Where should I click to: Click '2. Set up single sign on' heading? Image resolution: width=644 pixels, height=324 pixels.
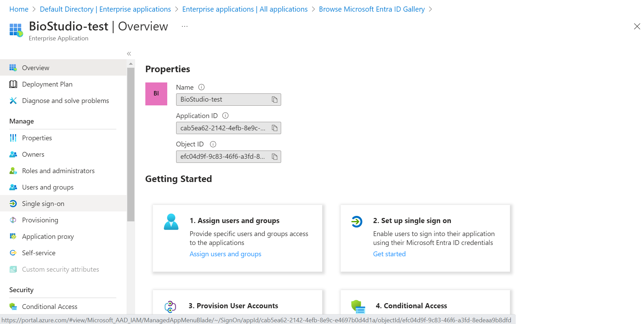pos(412,221)
